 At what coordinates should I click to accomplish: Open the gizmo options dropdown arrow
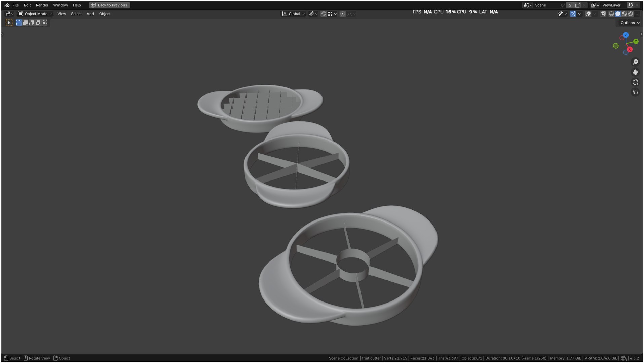[x=579, y=14]
